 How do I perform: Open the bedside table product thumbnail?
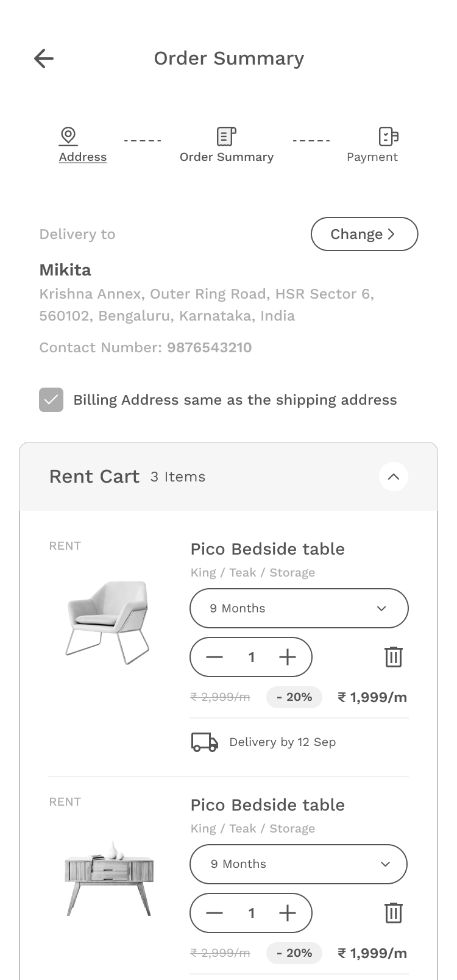108,879
